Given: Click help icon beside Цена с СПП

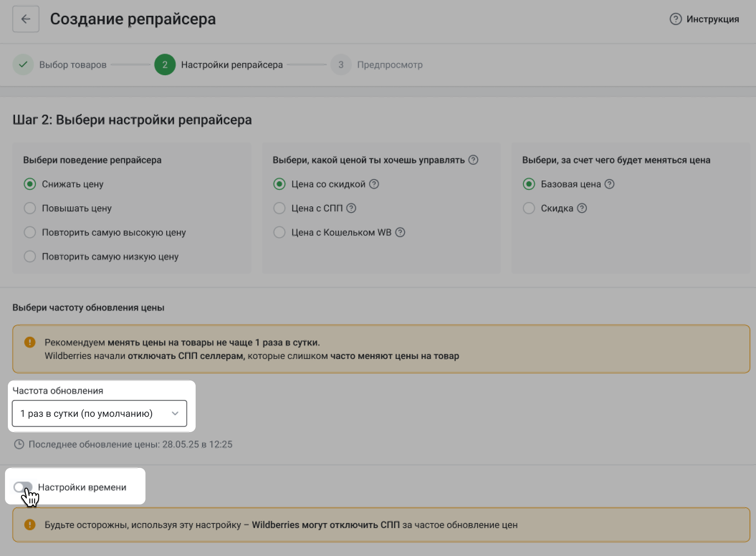Looking at the screenshot, I should tap(351, 208).
